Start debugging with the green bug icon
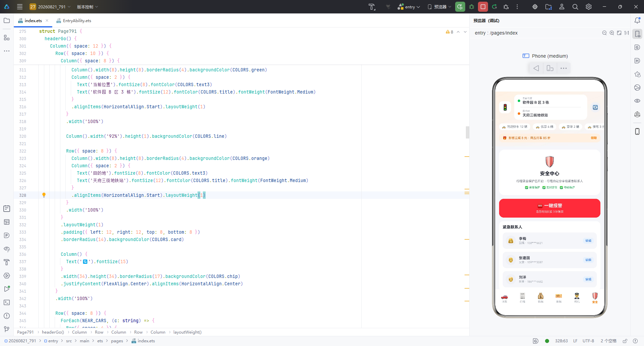 [472, 7]
